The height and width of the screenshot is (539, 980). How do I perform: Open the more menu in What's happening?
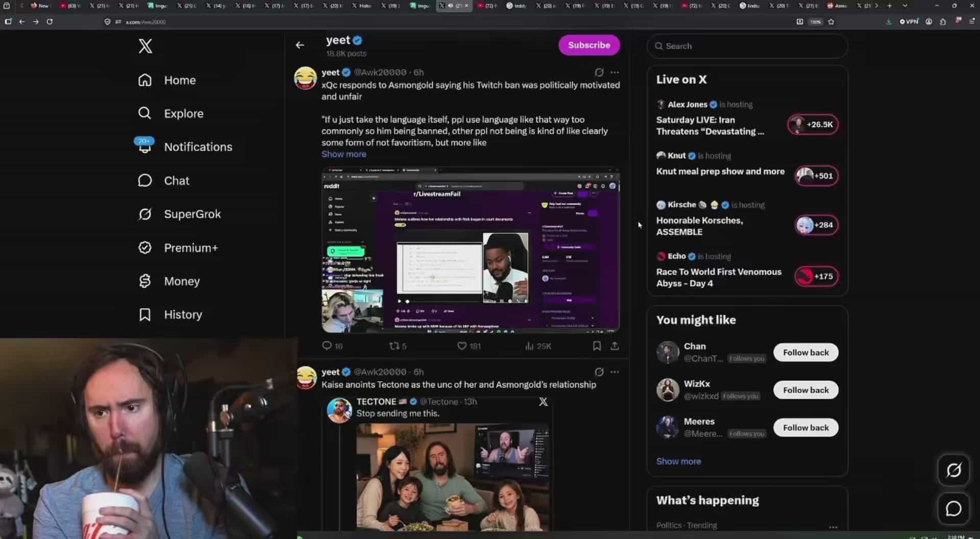coord(833,527)
